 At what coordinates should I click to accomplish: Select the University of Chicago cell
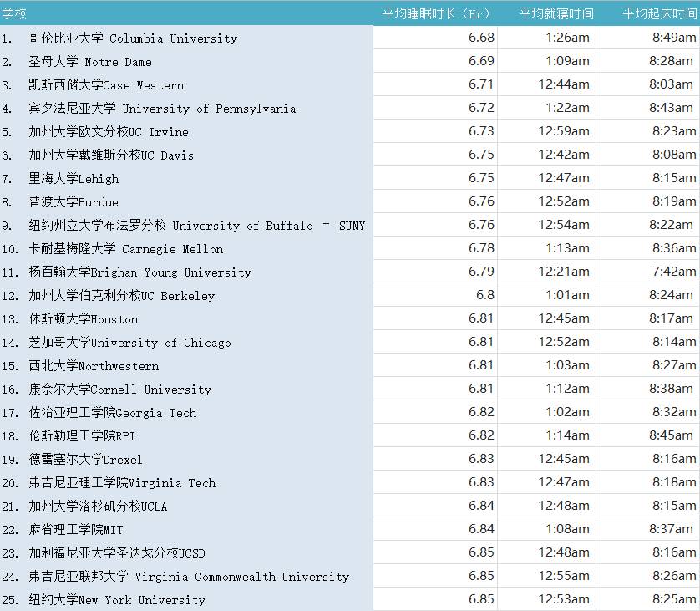click(x=130, y=342)
